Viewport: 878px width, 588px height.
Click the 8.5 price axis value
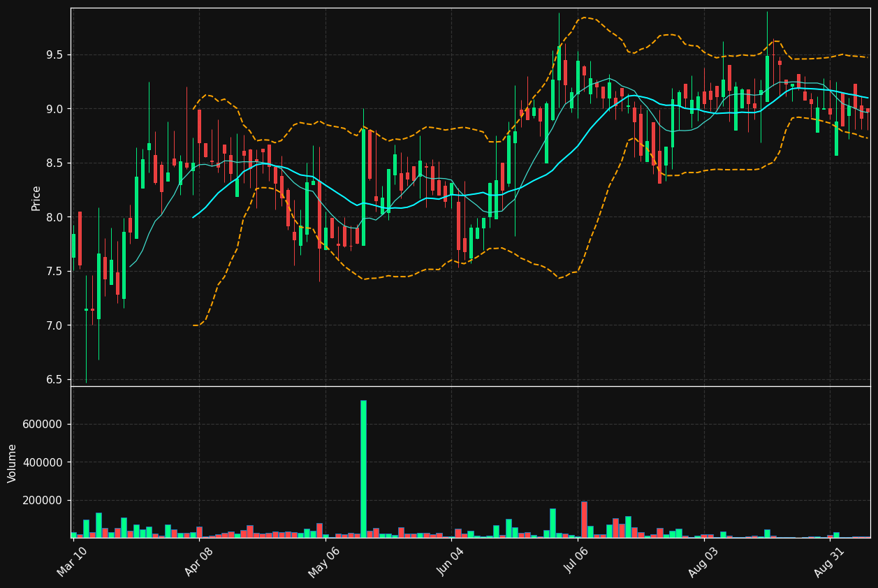[x=54, y=163]
